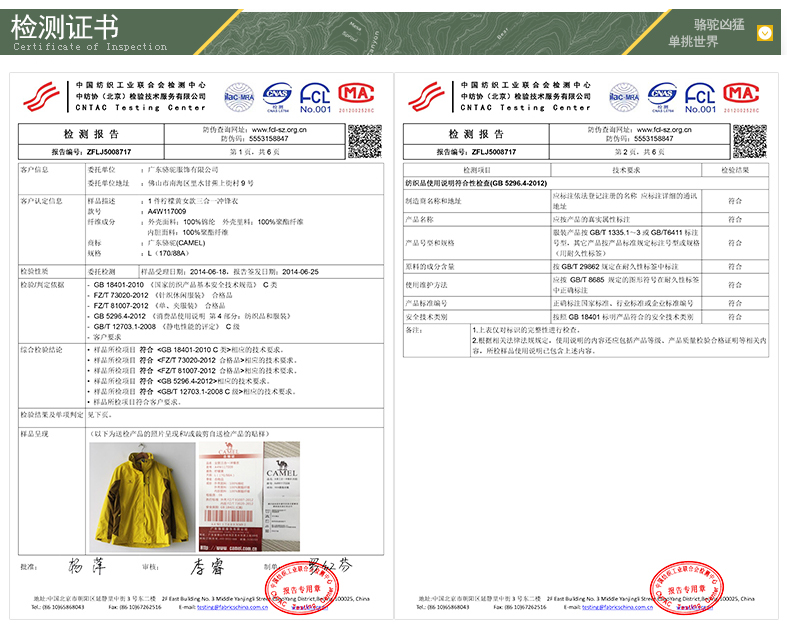
Task: Click the www.fcl-sz.org.cn link on page 2
Action: point(664,130)
